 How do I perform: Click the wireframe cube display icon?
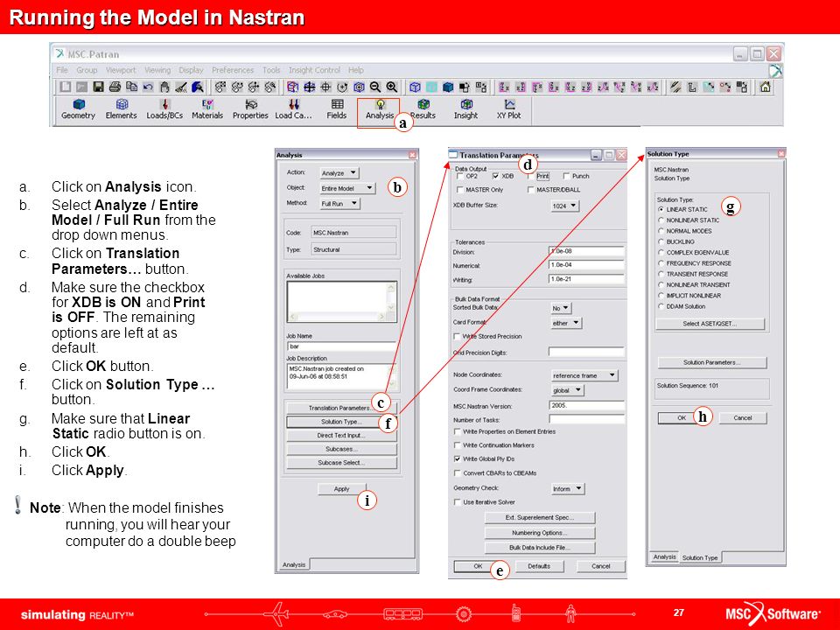click(415, 87)
